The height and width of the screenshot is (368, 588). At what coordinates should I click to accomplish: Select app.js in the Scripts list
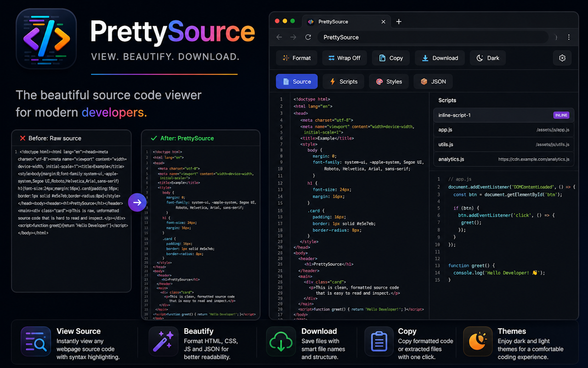coord(504,130)
